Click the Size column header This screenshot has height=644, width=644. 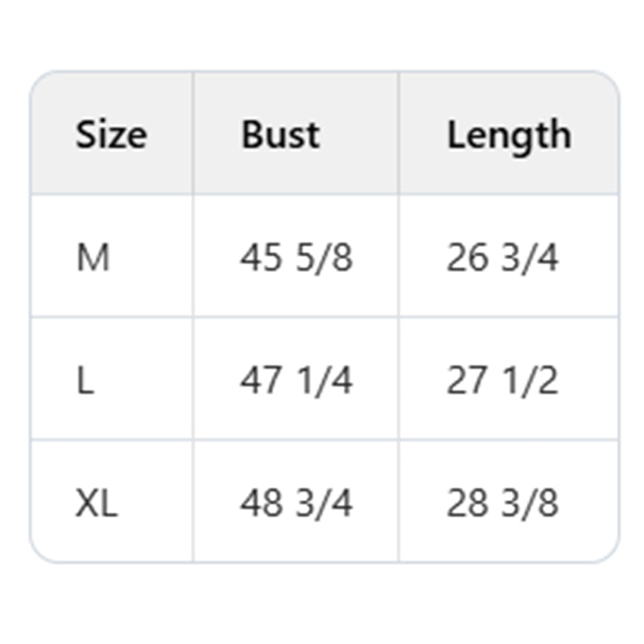coord(111,134)
